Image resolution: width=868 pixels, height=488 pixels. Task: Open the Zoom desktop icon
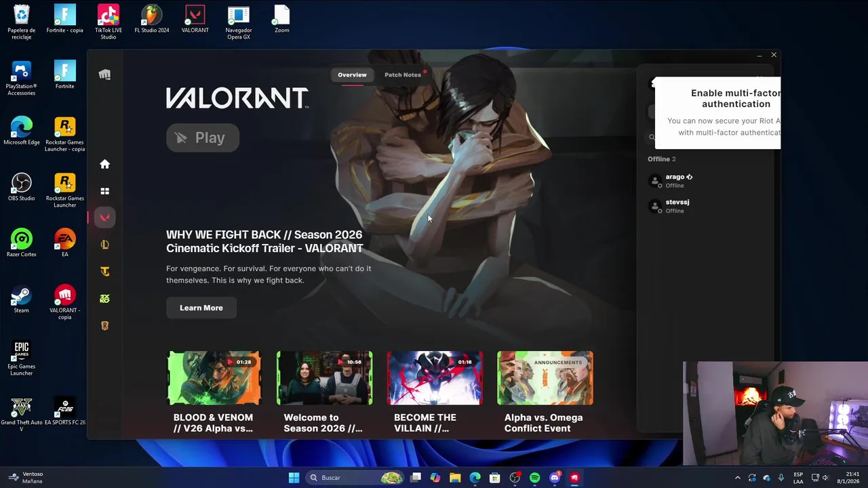click(x=282, y=19)
